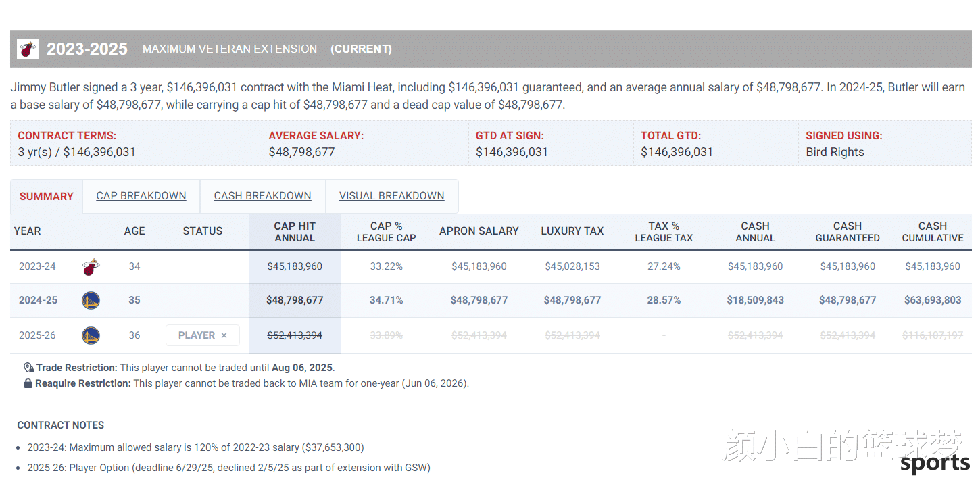The image size is (980, 484).
Task: Click the Trade Restriction tag icon
Action: 28,368
